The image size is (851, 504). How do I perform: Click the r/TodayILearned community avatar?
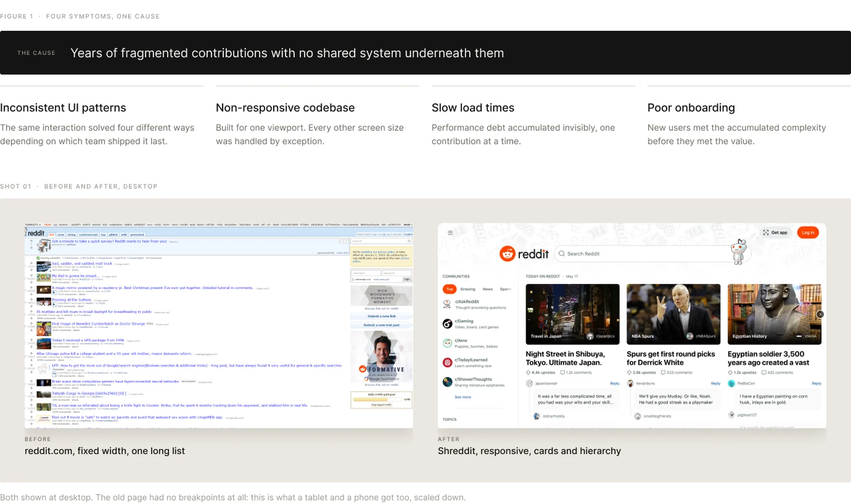(447, 362)
